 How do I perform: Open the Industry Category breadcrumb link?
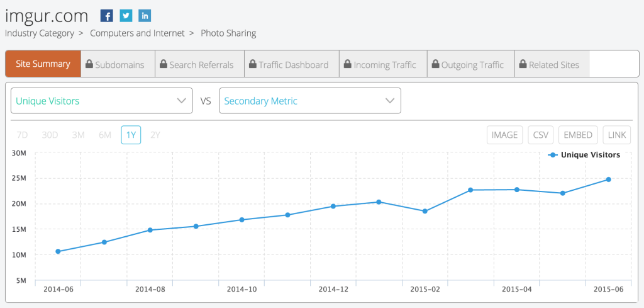[40, 33]
